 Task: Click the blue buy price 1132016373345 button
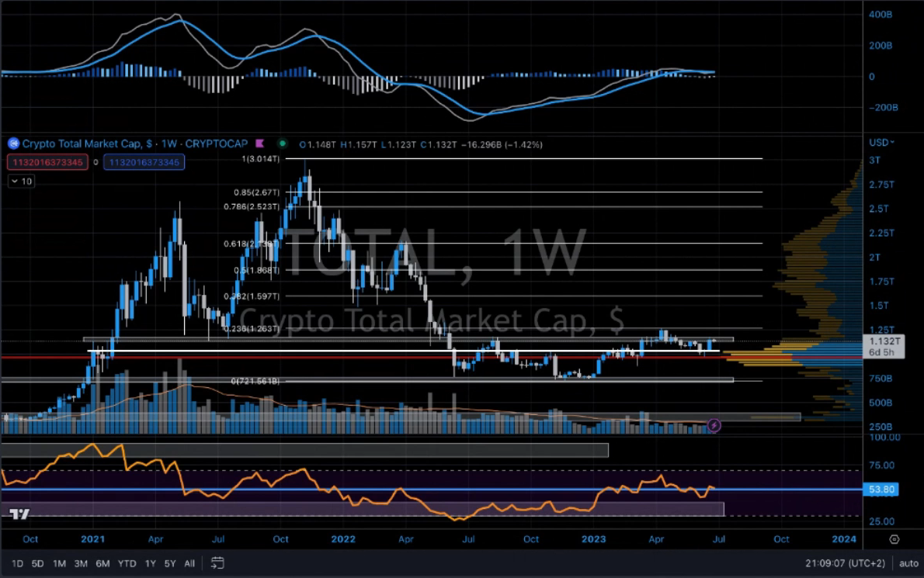(x=145, y=162)
